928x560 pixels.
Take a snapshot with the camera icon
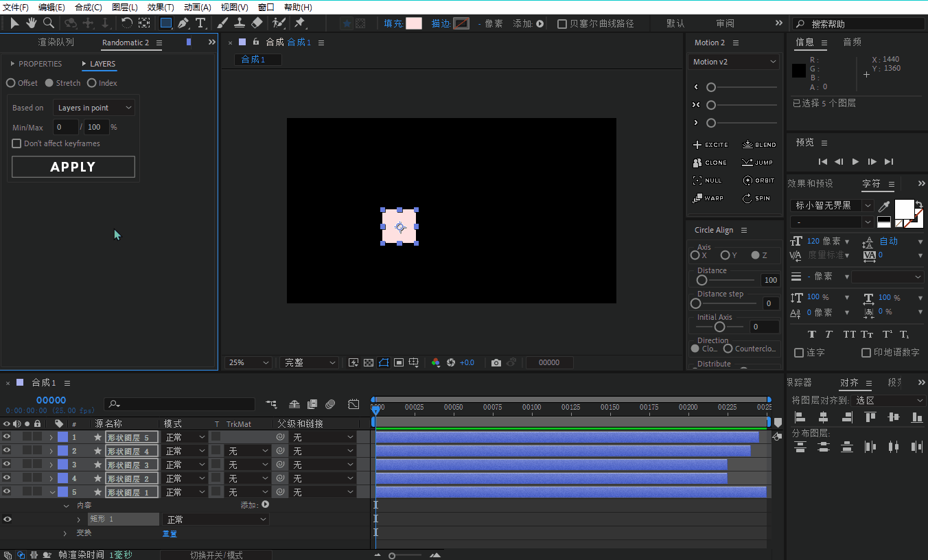click(496, 362)
